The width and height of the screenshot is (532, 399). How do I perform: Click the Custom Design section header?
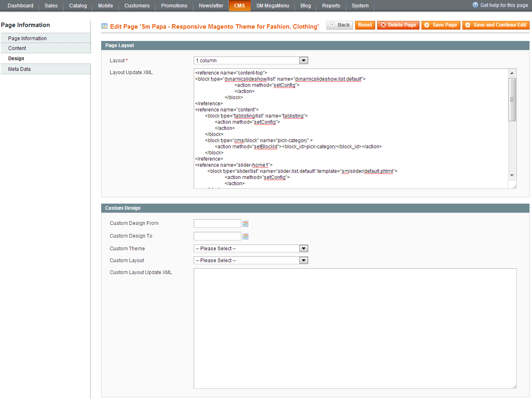(315, 208)
